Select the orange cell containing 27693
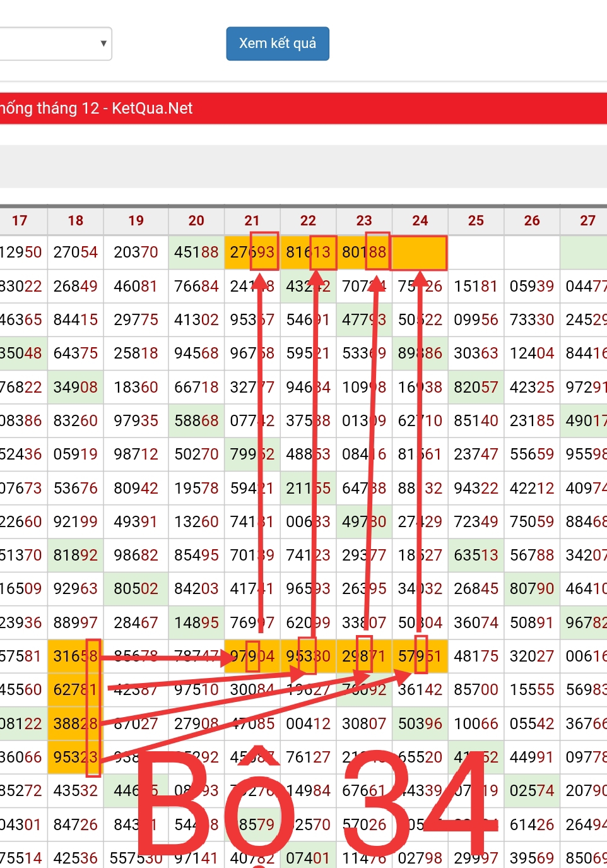The image size is (607, 868). (252, 253)
